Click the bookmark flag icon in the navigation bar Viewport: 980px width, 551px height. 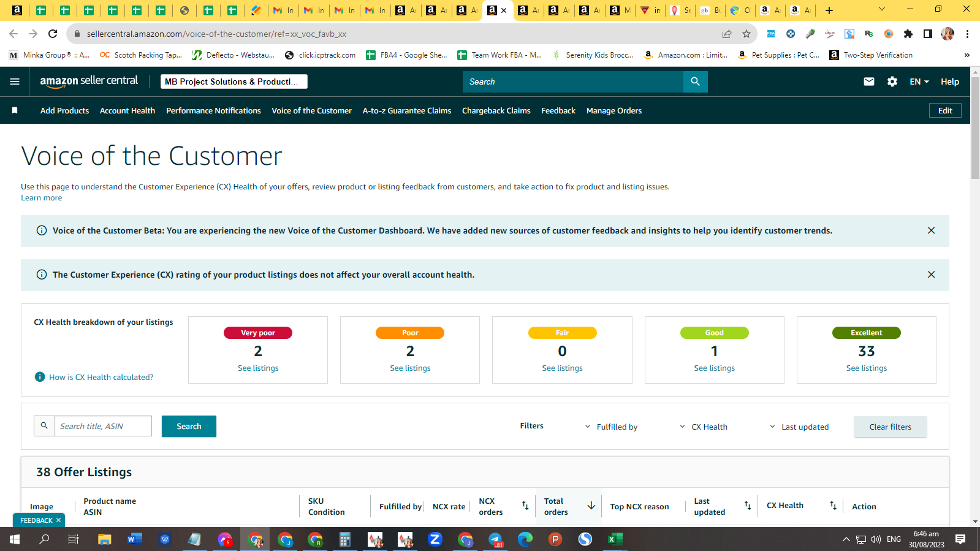pos(15,110)
